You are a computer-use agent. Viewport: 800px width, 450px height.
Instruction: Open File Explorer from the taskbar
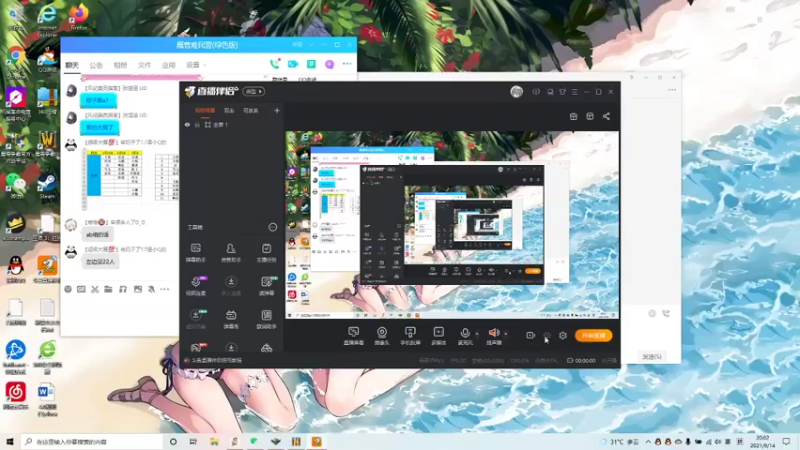pyautogui.click(x=214, y=442)
